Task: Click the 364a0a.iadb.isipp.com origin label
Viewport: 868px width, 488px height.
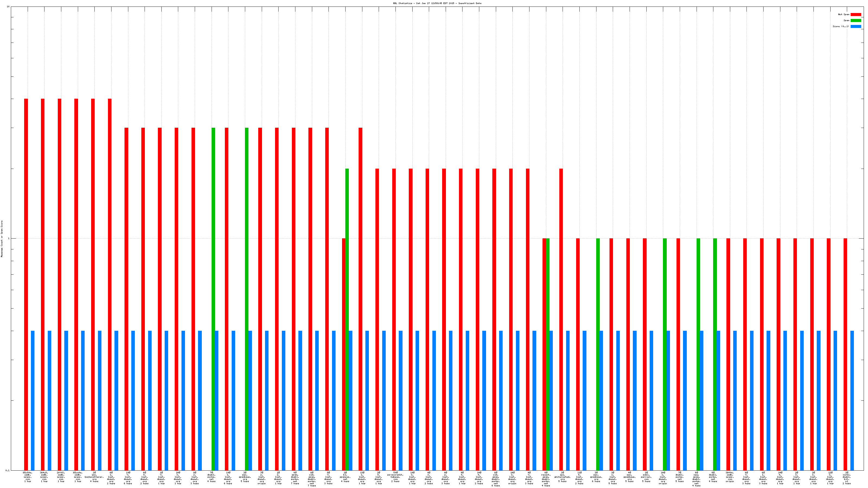Action: click(x=729, y=477)
